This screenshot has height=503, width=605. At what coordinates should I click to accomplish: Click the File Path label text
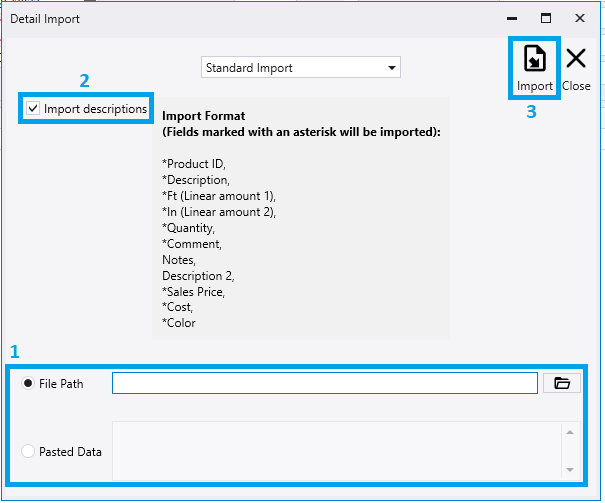[x=61, y=384]
